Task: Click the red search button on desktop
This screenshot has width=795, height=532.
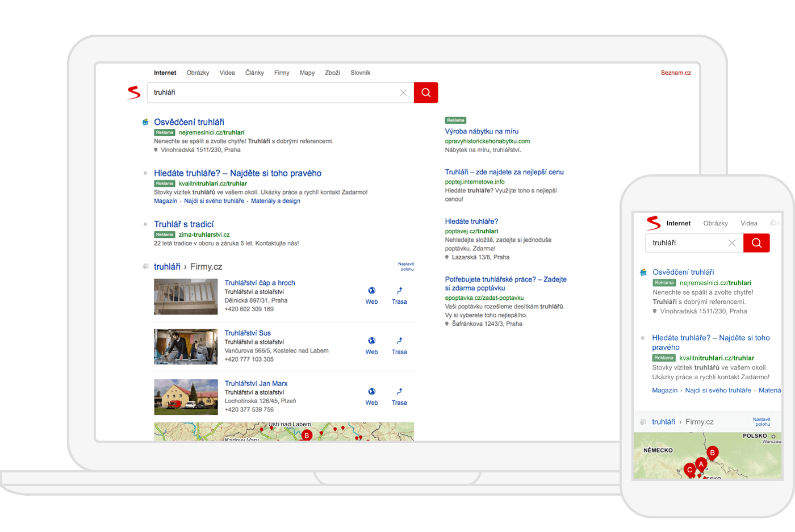Action: pyautogui.click(x=426, y=93)
